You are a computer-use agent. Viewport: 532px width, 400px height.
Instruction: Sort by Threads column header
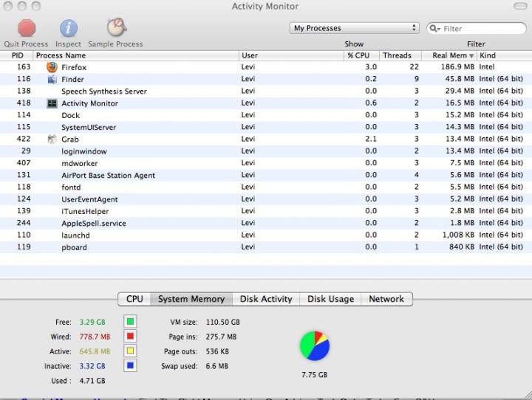400,55
